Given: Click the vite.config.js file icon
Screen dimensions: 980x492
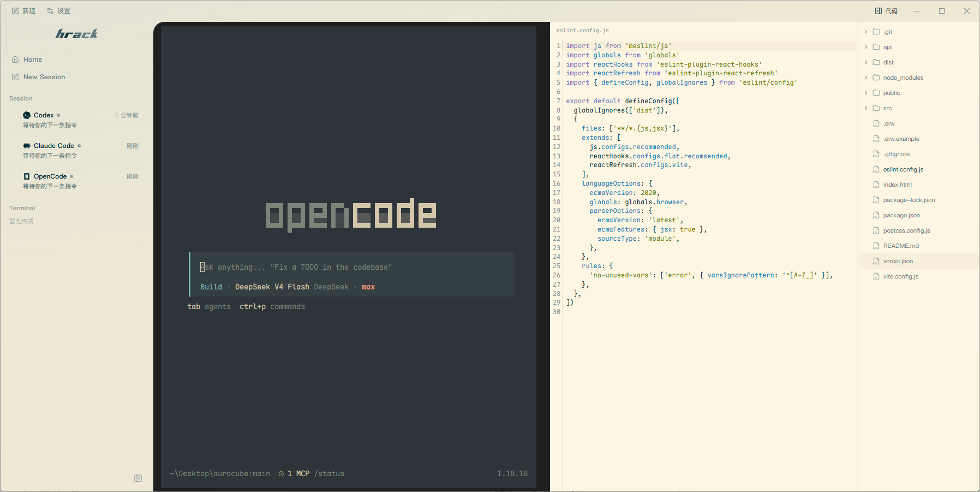Looking at the screenshot, I should click(x=876, y=276).
